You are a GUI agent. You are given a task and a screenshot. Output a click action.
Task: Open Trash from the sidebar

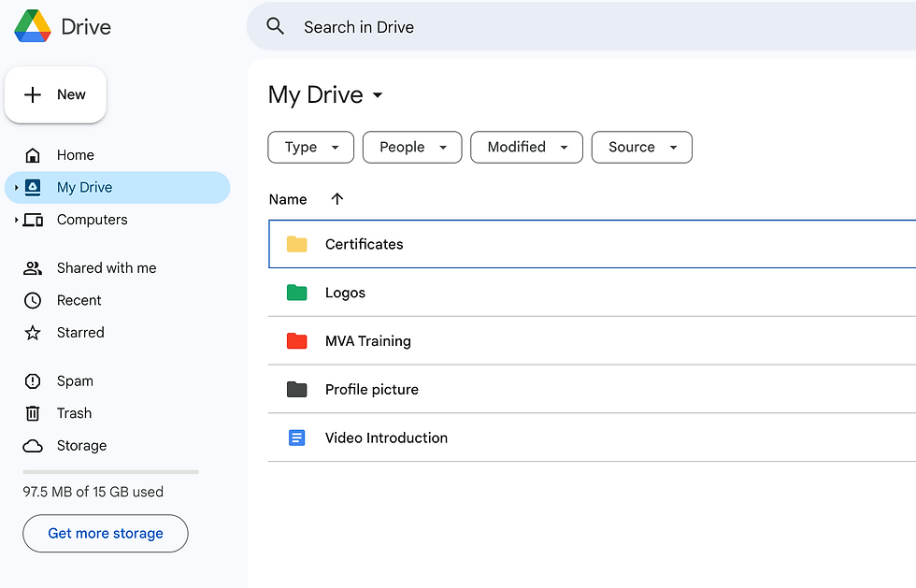pos(74,413)
